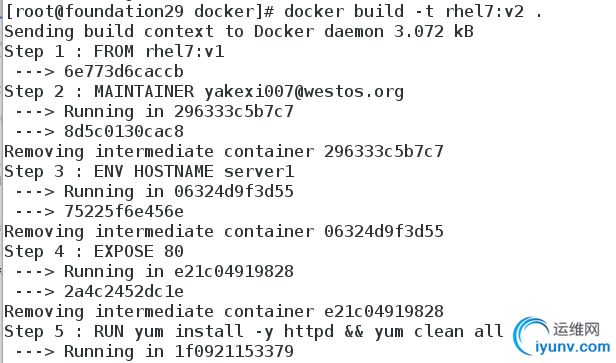616x363 pixels.
Task: Click the Running in 06324d9f3d55 line
Action: 154,192
